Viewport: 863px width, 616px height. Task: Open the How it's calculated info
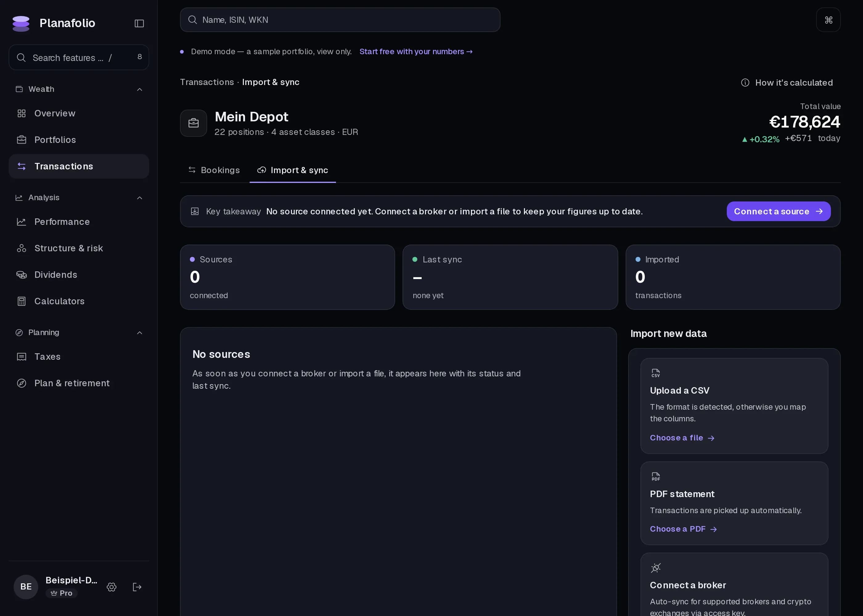point(787,83)
